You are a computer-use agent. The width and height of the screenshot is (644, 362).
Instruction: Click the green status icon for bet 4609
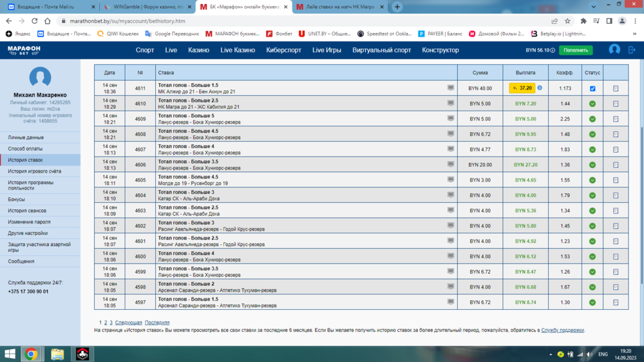592,119
